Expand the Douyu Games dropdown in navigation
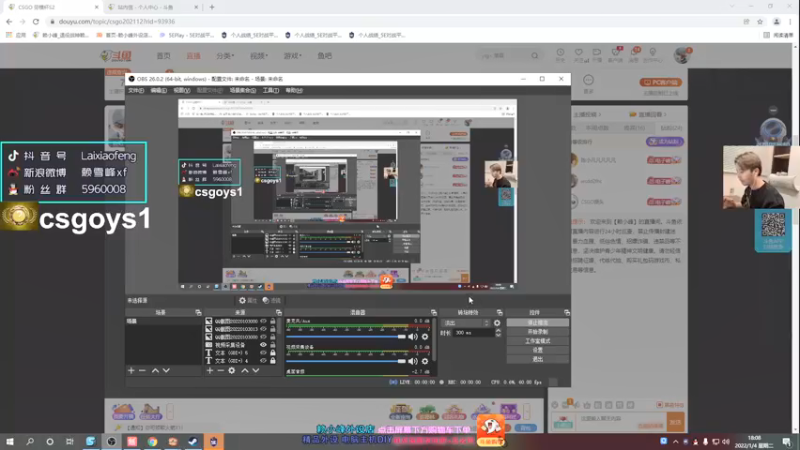Screen dimensions: 800x450 click(292, 56)
